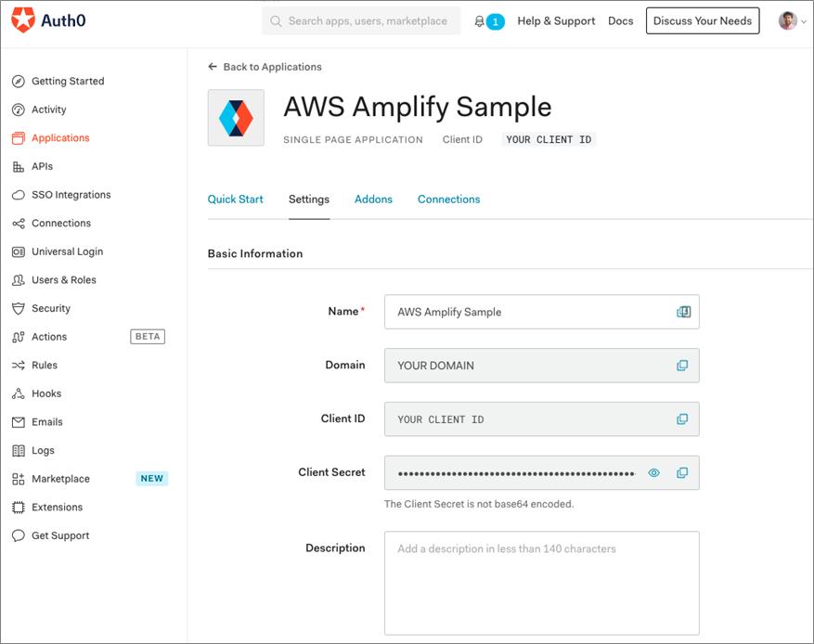
Task: Click the Client Secret masked field
Action: tap(541, 472)
